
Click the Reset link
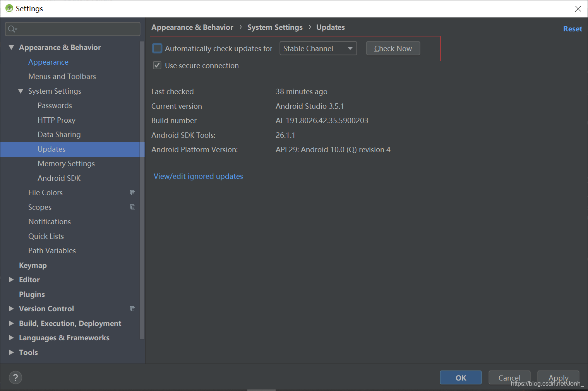tap(573, 29)
